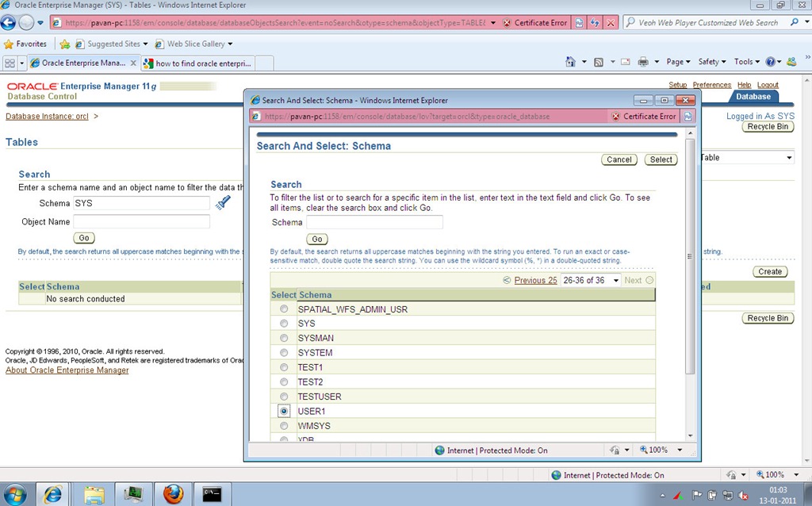
Task: Switch to Oracle Enterprise Manager browser tab
Action: (82, 63)
